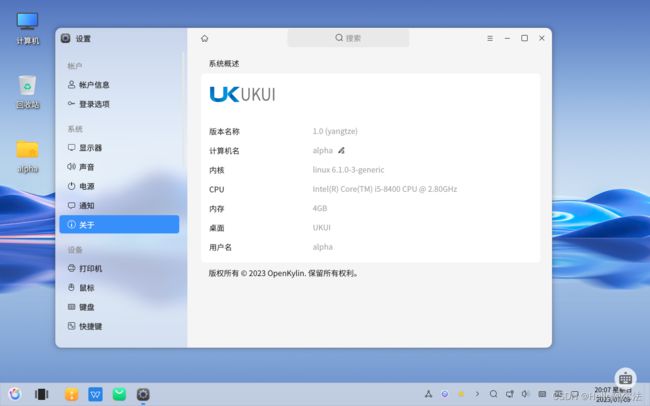650x406 pixels.
Task: Click the home icon in settings
Action: click(204, 38)
